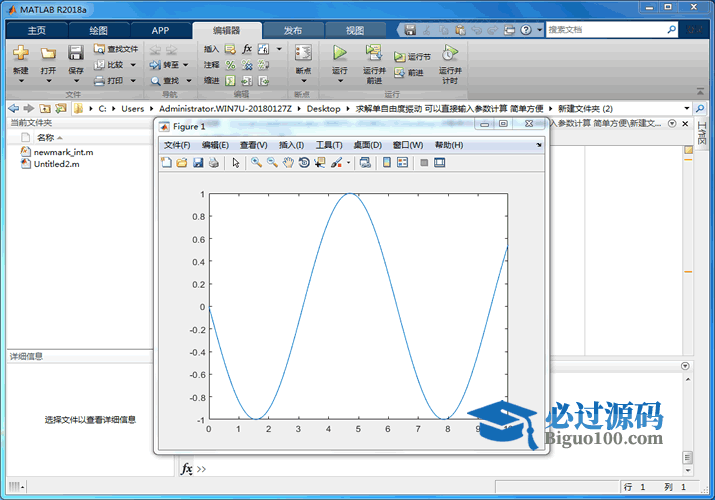Click help question mark in quick access bar
715x500 pixels.
pyautogui.click(x=526, y=30)
